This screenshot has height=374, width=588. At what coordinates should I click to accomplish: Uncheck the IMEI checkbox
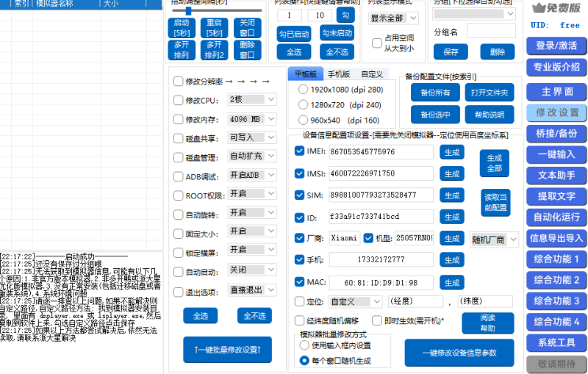tap(299, 151)
